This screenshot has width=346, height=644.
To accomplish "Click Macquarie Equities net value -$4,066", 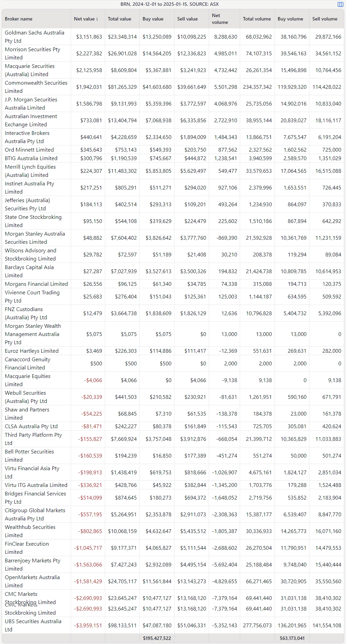I will (93, 380).
